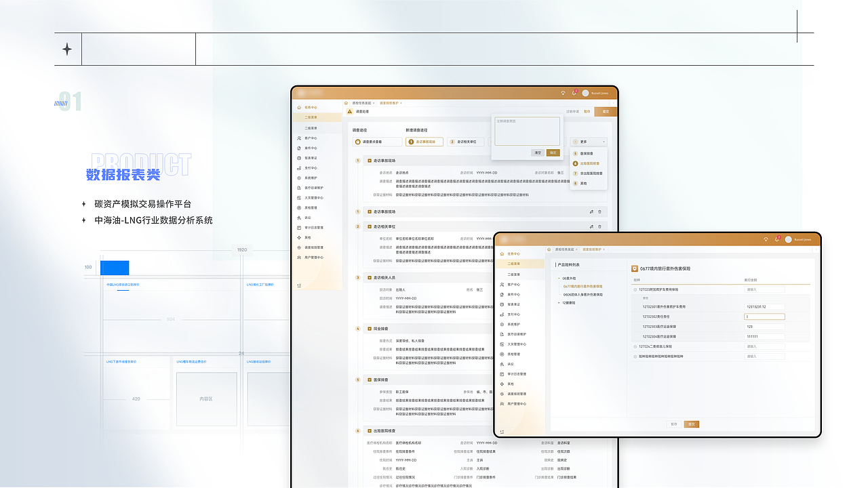Collapse the sidebar in the front window
Viewport: 868px width, 488px height.
click(502, 432)
